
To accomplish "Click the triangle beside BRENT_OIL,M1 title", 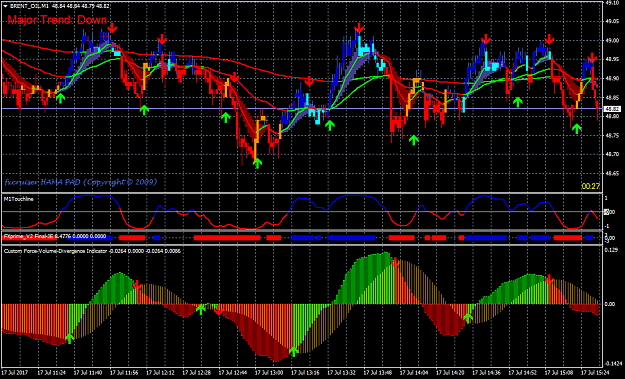I will 5,6.
